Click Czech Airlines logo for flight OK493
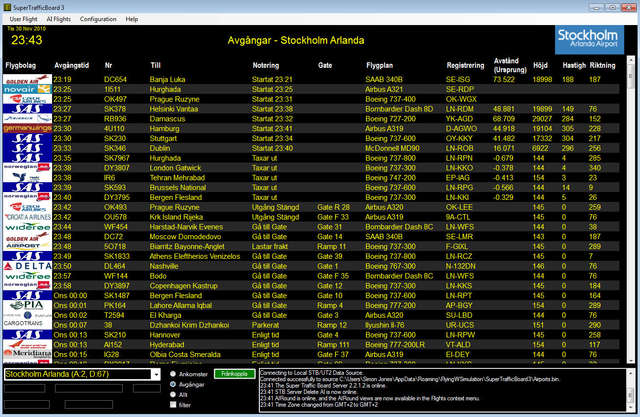 coord(27,207)
